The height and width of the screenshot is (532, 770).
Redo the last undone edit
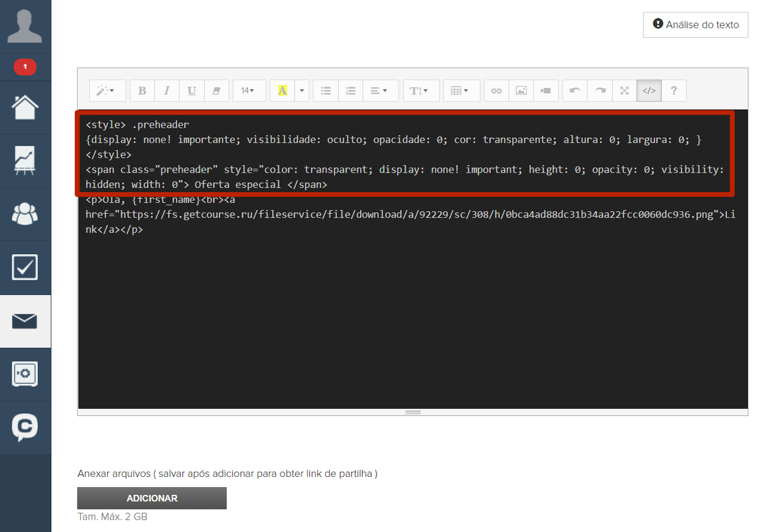tap(600, 91)
